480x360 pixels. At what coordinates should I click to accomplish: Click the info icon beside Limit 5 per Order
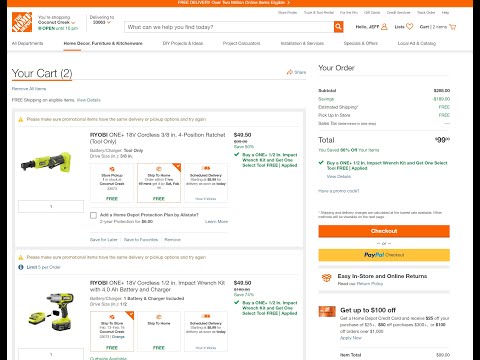coord(21,267)
